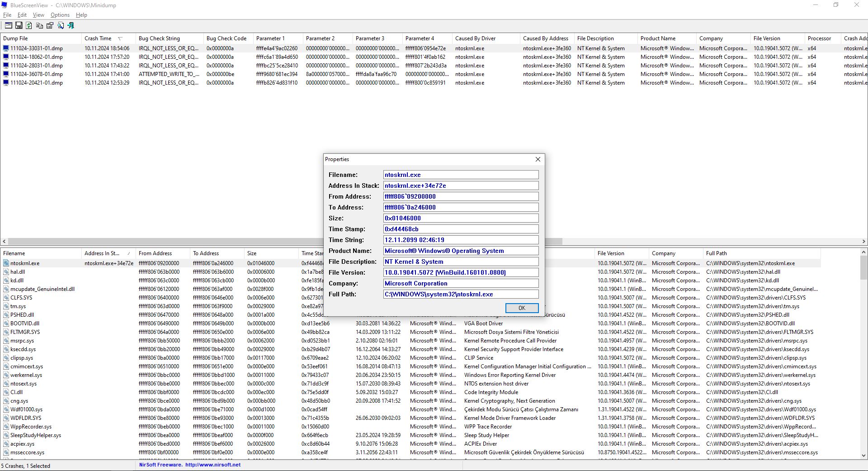Click the upper pane's scroll right arrow
The image size is (868, 471).
pyautogui.click(x=863, y=242)
